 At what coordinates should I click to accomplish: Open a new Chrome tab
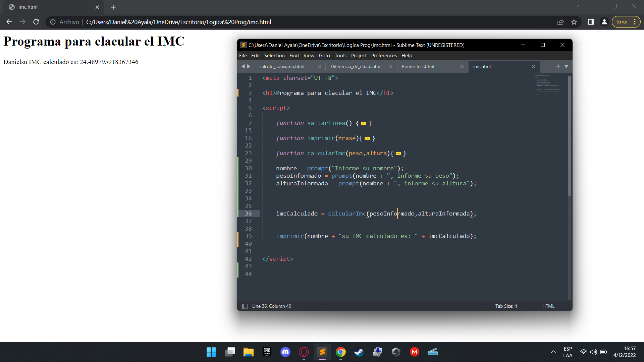(113, 7)
